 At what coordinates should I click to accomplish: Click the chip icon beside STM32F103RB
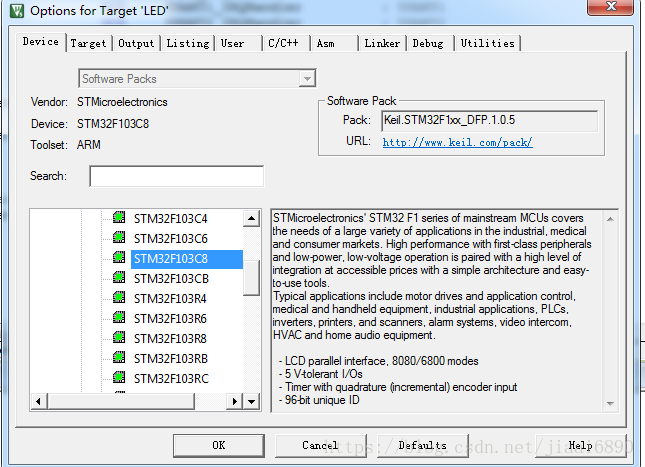point(119,358)
